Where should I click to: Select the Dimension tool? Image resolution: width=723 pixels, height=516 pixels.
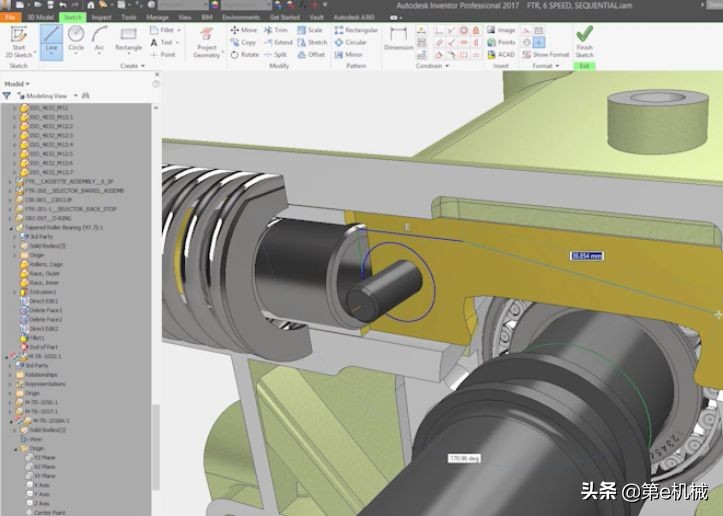point(398,39)
